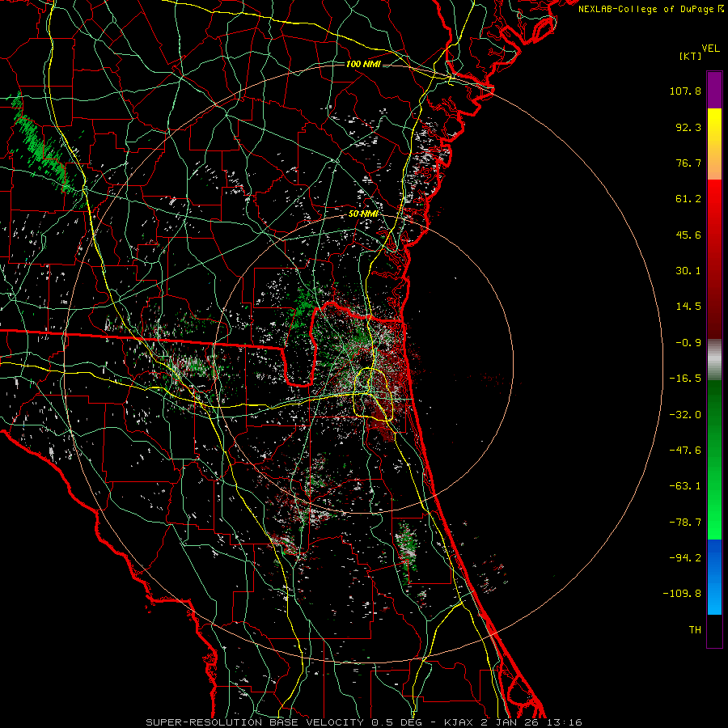Click the -94.2 velocity scale value
The image size is (728, 728).
click(x=685, y=558)
